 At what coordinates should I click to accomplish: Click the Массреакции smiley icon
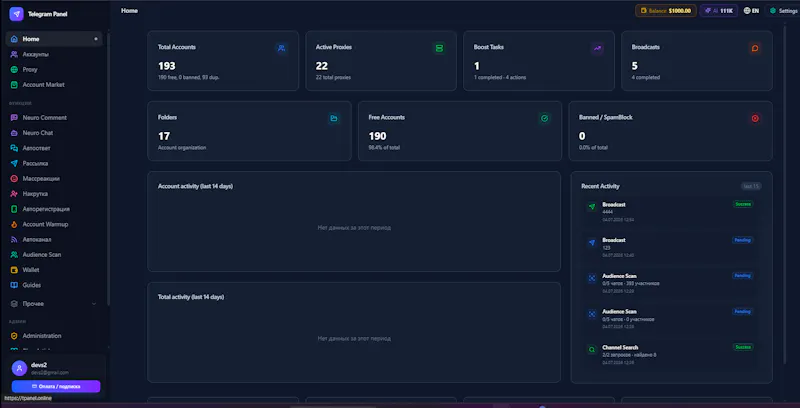[x=14, y=178]
